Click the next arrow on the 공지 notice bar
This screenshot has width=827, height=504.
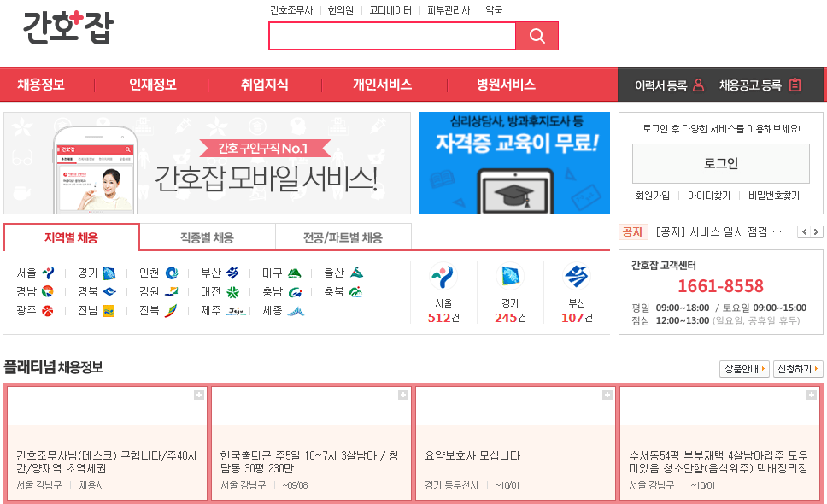pos(818,231)
